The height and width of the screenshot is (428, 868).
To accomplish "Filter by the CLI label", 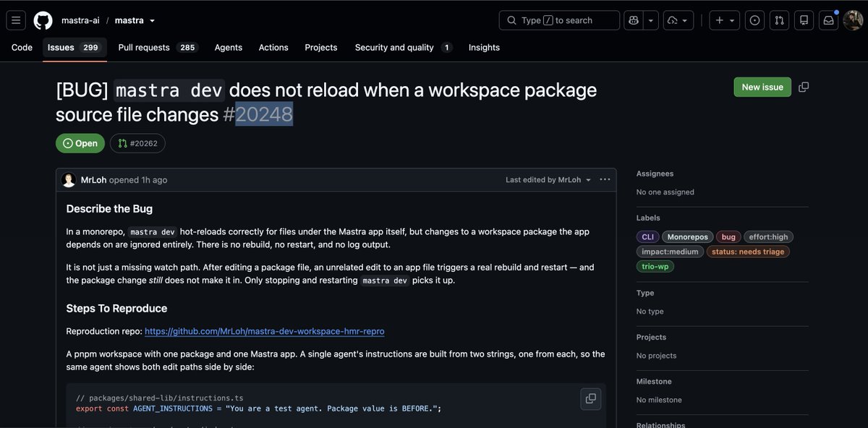I will [x=647, y=237].
